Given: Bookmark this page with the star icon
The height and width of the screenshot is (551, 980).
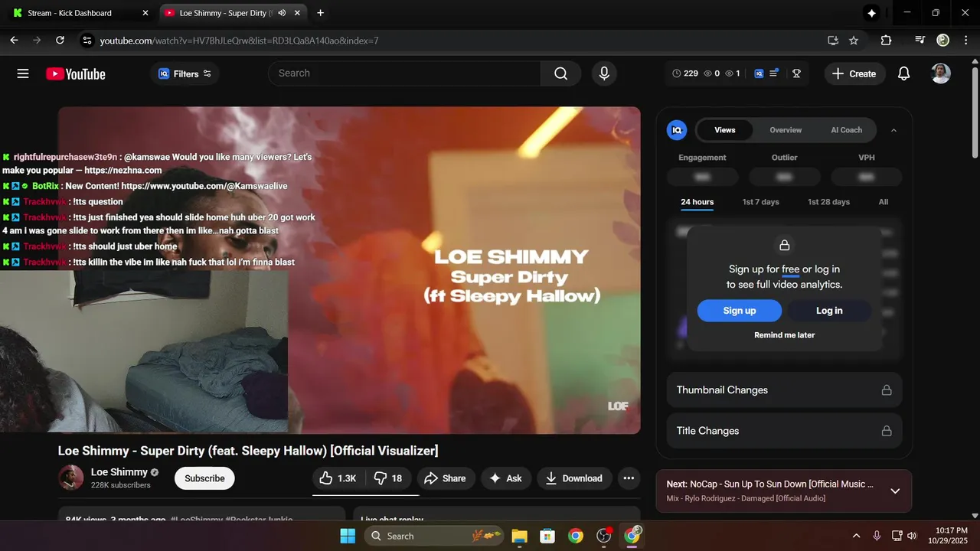Looking at the screenshot, I should (x=854, y=40).
